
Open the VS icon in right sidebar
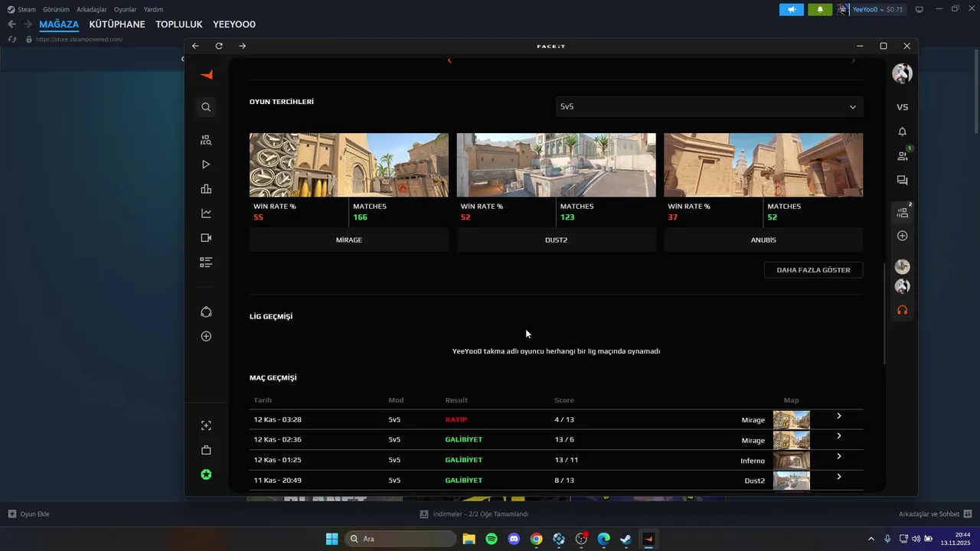click(x=902, y=107)
